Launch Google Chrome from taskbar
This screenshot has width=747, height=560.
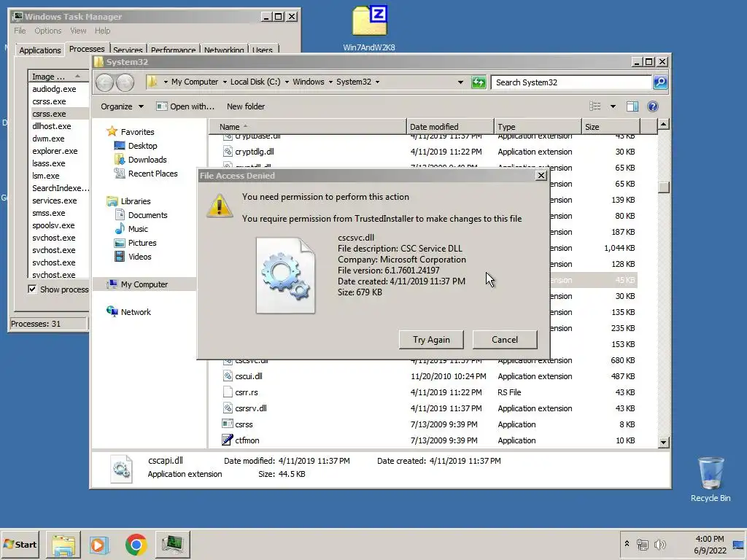tap(136, 545)
